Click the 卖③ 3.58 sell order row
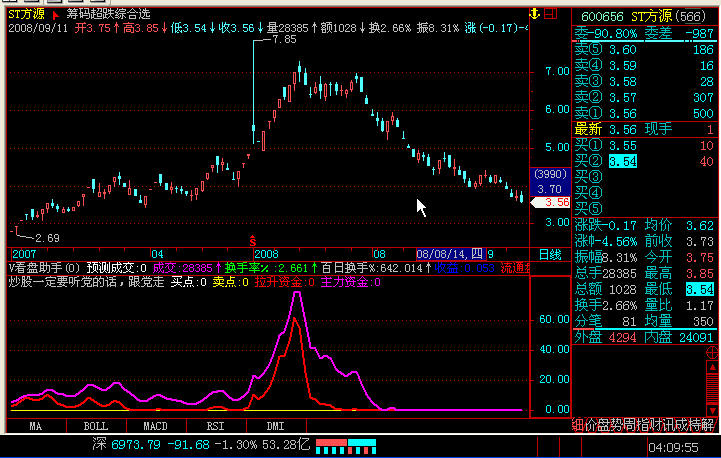This screenshot has width=721, height=458. (x=644, y=82)
